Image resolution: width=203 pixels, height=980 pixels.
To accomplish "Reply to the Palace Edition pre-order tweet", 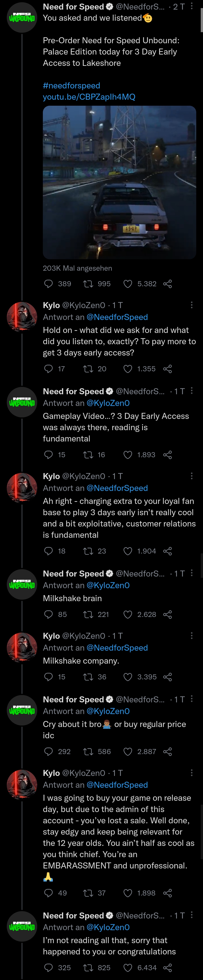I will tap(49, 284).
